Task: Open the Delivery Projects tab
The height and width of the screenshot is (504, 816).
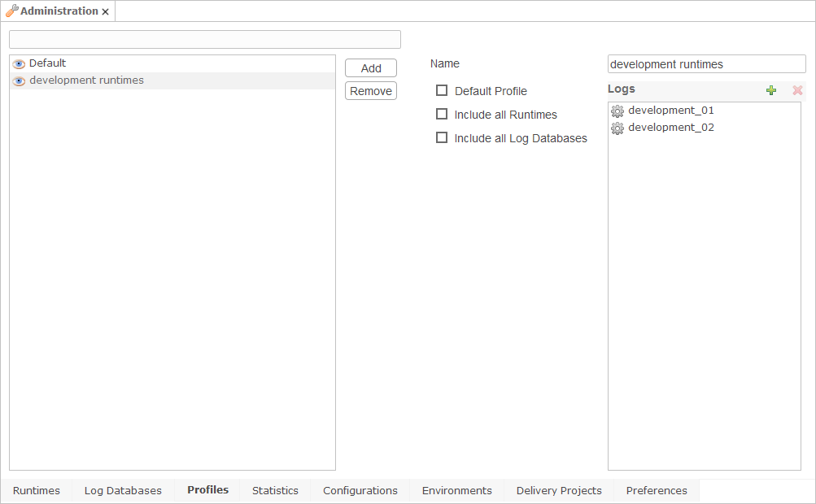Action: (559, 490)
